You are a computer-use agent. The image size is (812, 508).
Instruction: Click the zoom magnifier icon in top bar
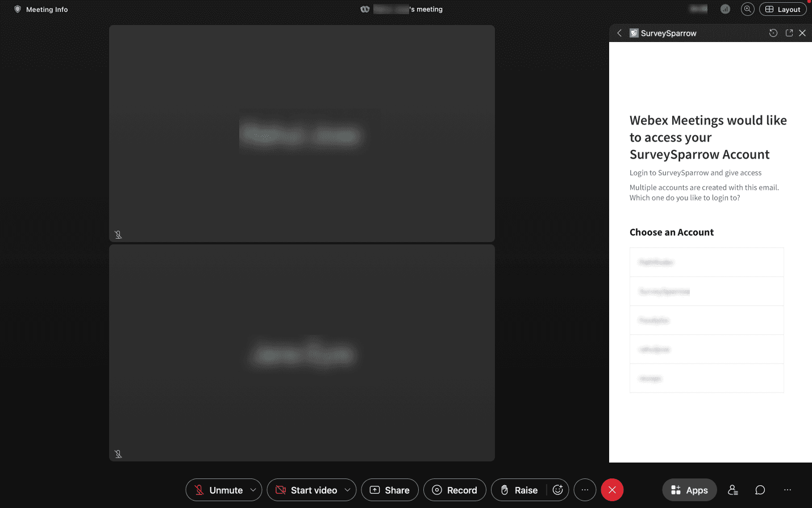747,9
